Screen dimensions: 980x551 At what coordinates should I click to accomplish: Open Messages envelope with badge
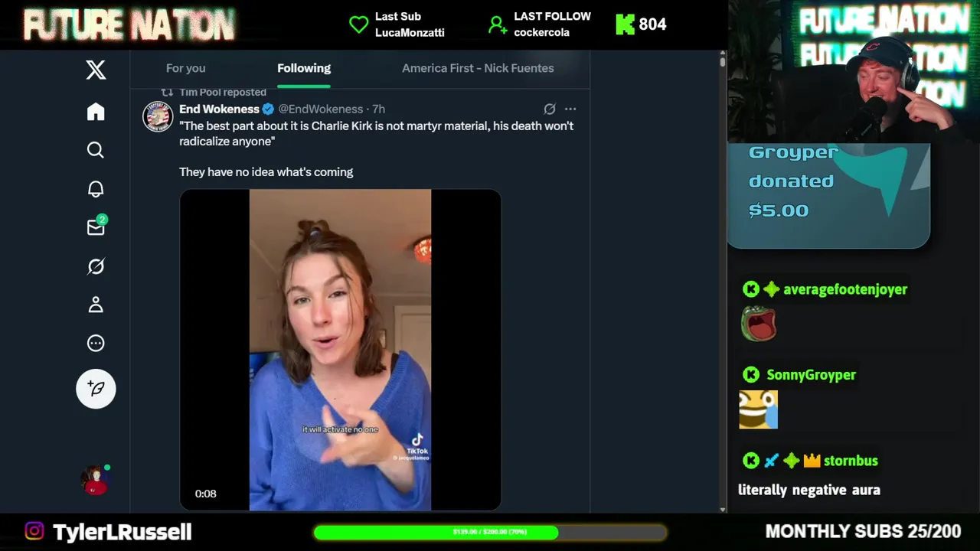[x=96, y=227]
